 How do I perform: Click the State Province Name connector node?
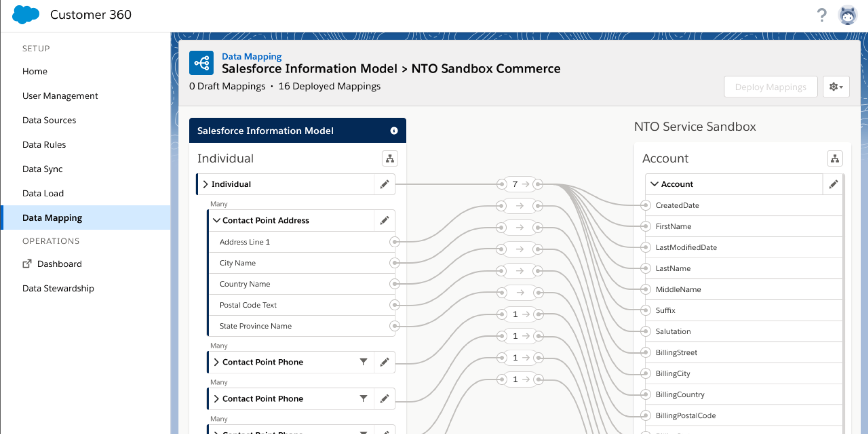(x=395, y=326)
